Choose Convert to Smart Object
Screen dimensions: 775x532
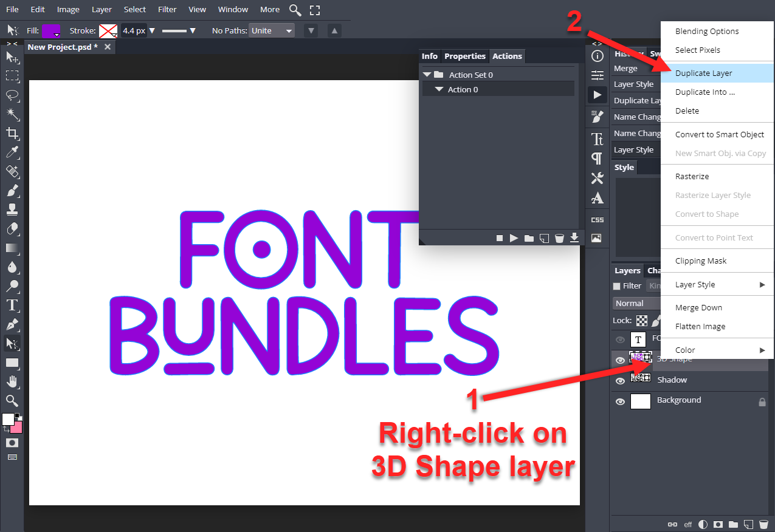point(717,134)
